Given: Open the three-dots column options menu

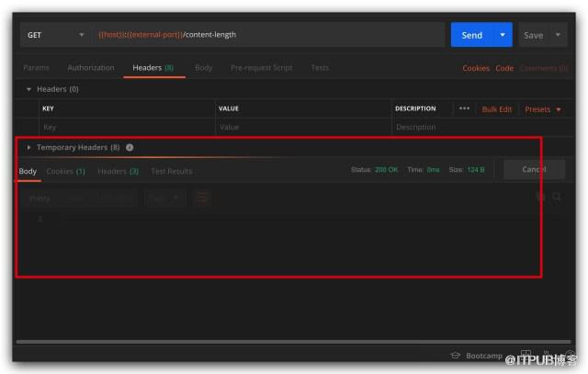Looking at the screenshot, I should coord(464,108).
